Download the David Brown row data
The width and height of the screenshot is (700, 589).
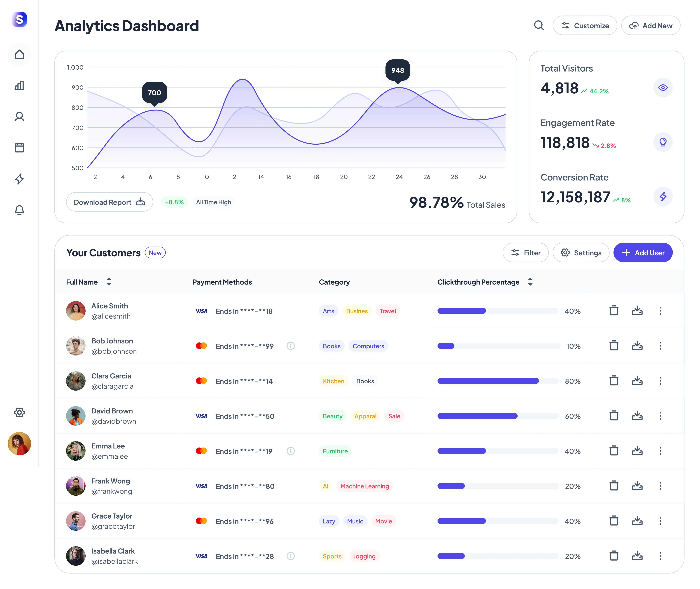pyautogui.click(x=637, y=416)
